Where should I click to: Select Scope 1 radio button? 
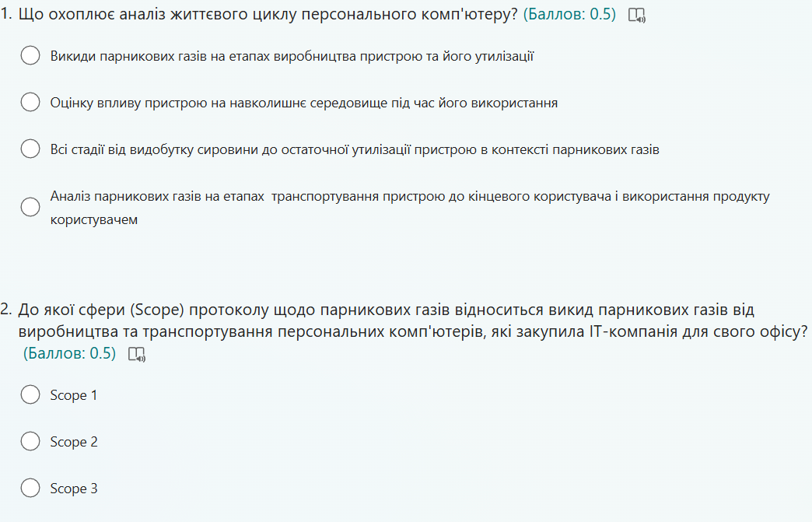click(30, 394)
